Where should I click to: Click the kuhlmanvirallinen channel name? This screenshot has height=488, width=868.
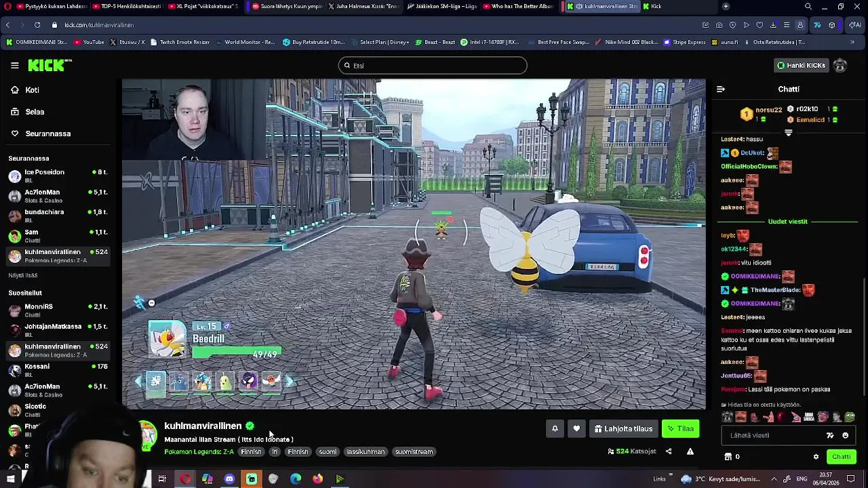203,426
